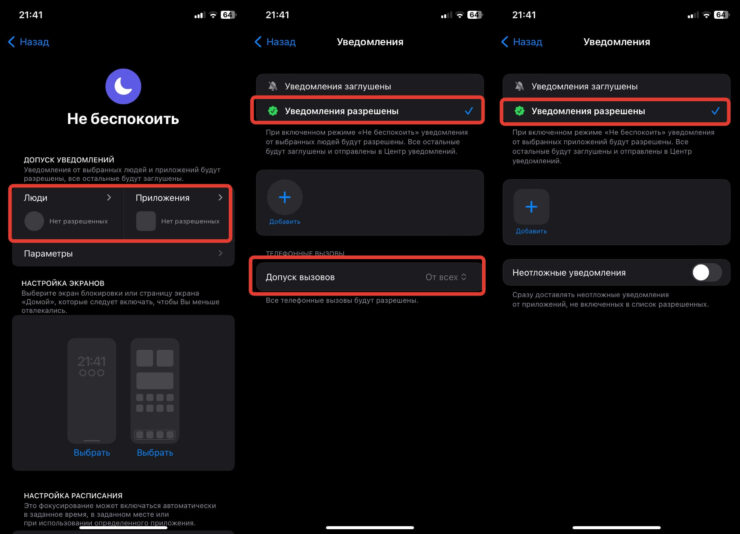Toggle the Неотложные уведомления switch

coord(706,272)
